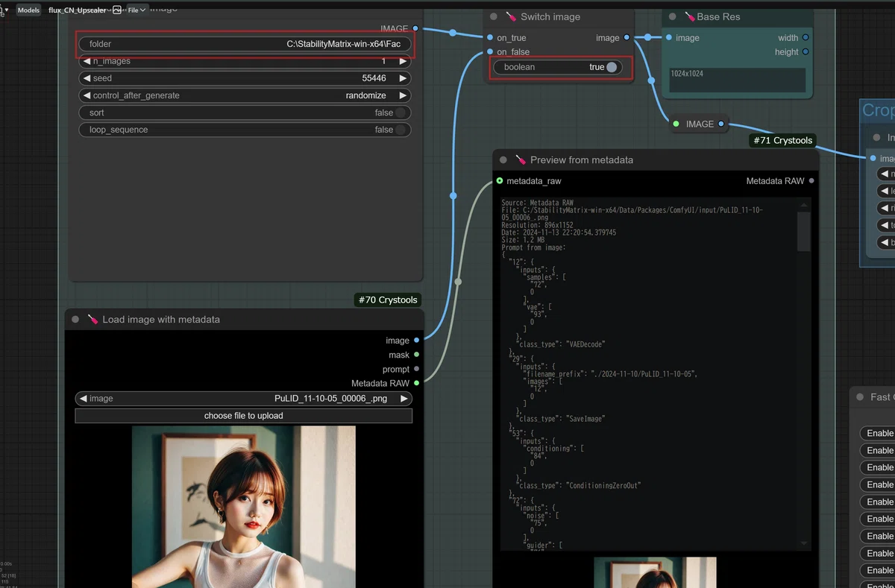Open the Models library button
This screenshot has width=895, height=588.
pos(28,10)
